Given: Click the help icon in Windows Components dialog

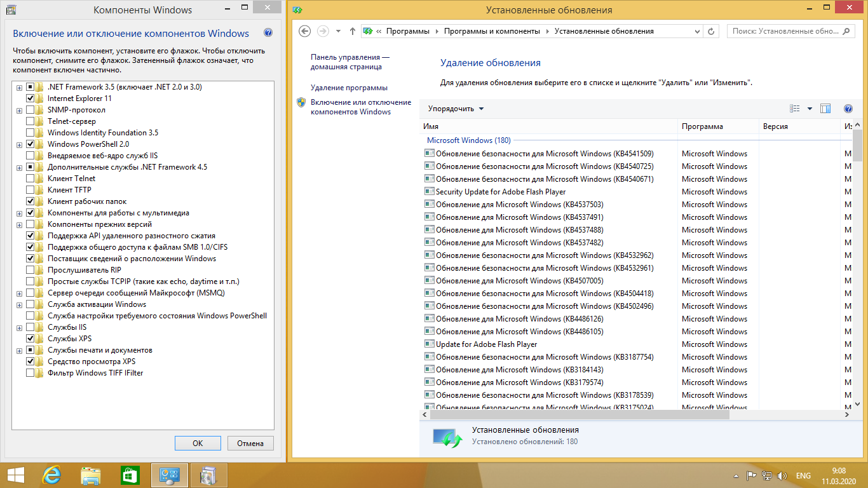Looking at the screenshot, I should [268, 33].
